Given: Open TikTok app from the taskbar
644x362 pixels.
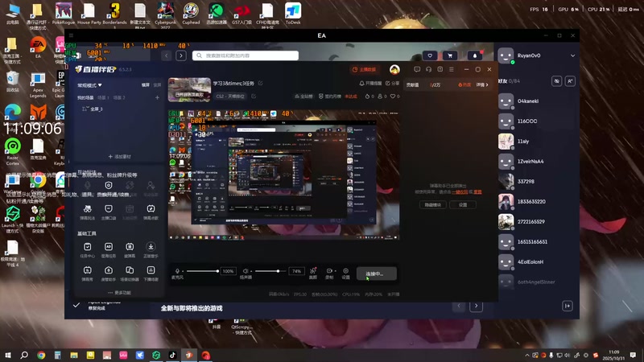Looking at the screenshot, I should pos(172,355).
